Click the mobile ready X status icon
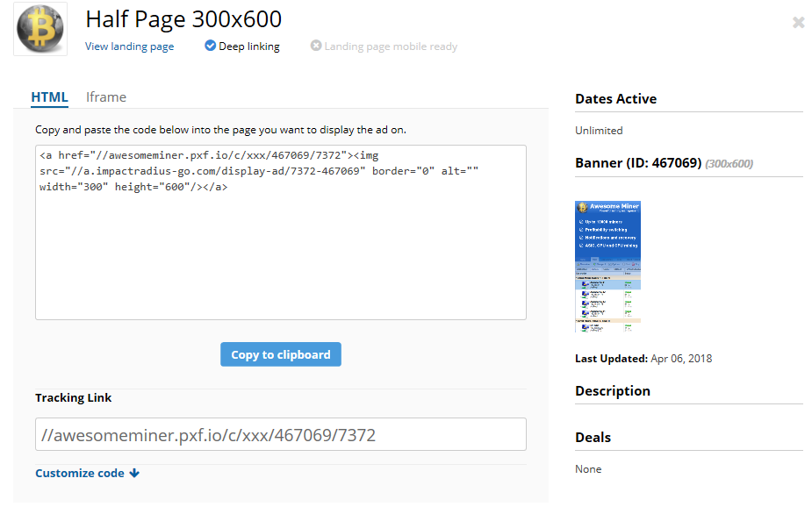Viewport: 812px width, 514px height. pos(316,46)
